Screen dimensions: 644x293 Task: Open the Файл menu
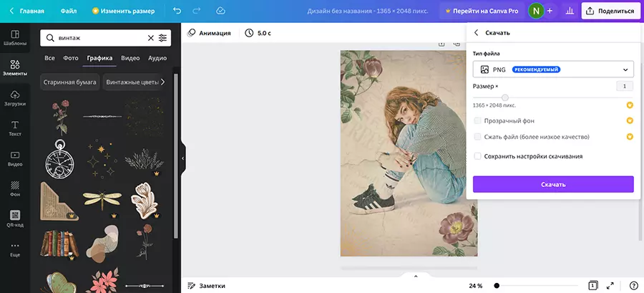click(69, 11)
